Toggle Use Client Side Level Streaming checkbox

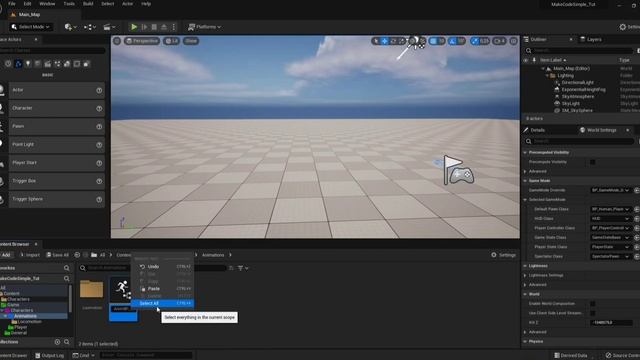[593, 313]
